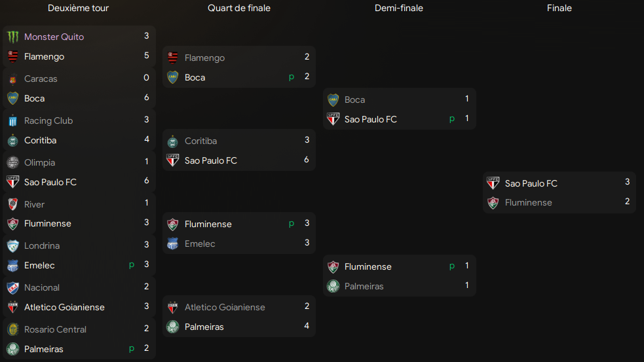Click the Olimpia club crest icon
644x362 pixels.
click(12, 162)
